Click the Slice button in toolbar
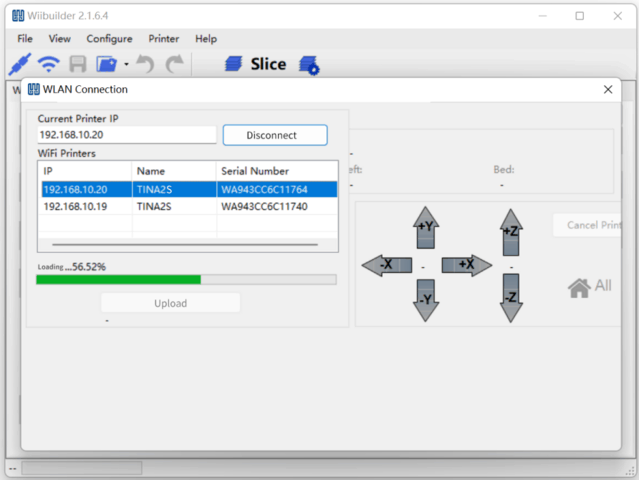This screenshot has height=480, width=639. 256,64
